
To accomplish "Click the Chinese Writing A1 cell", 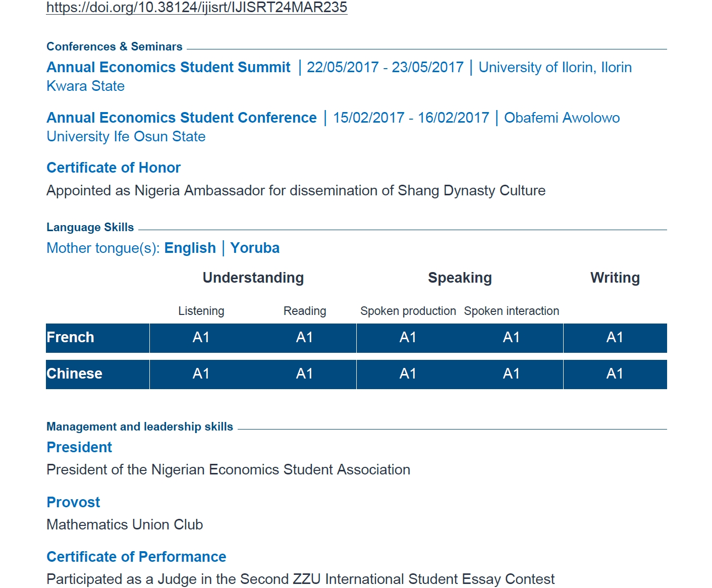I will point(615,373).
